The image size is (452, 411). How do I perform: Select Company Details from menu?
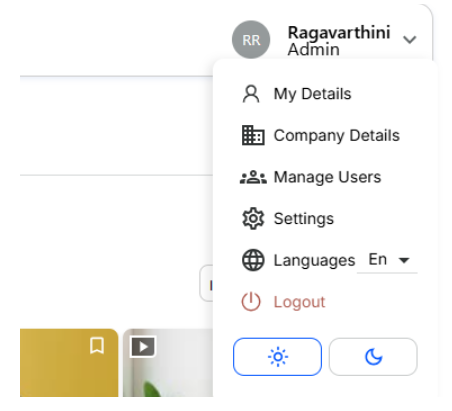pos(337,135)
